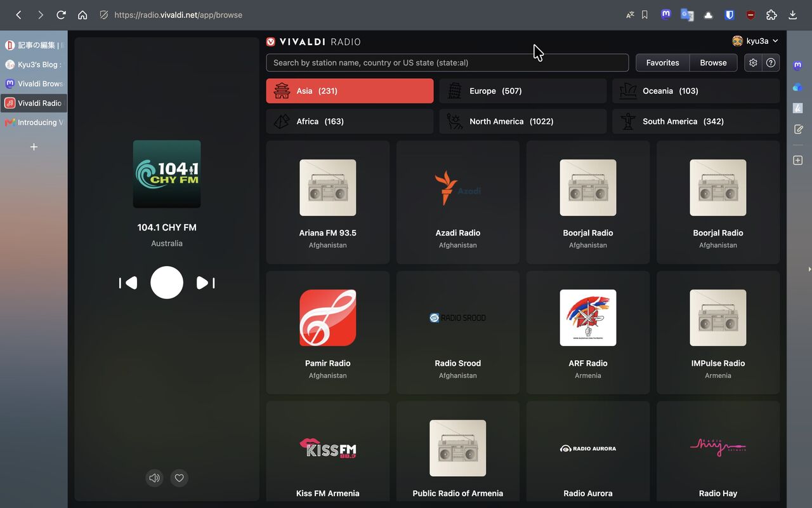Open the IMPulse Radio station card
Viewport: 812px width, 508px height.
pos(718,333)
